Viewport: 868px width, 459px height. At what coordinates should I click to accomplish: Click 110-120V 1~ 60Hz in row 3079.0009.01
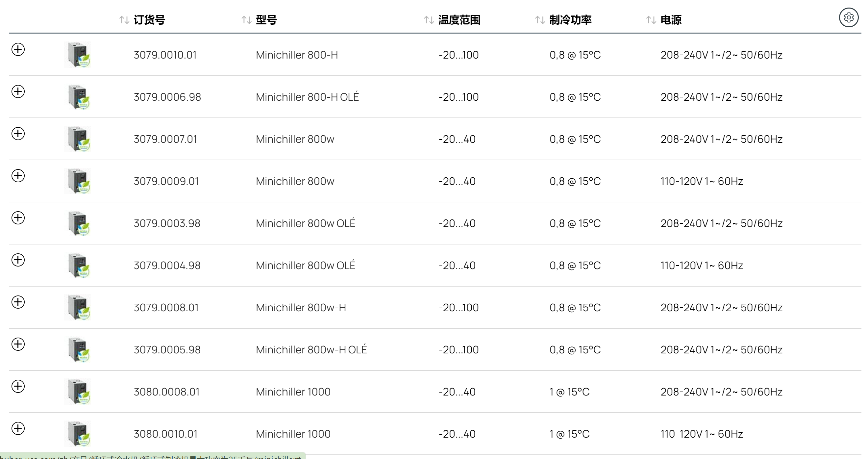pyautogui.click(x=702, y=181)
